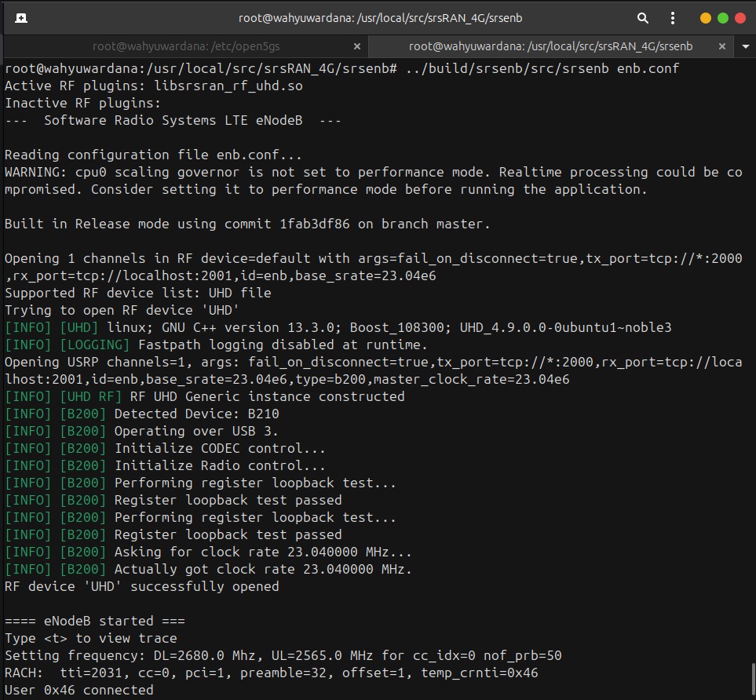
Task: Click 'Supported RF device list: UHD file'
Action: click(x=138, y=293)
